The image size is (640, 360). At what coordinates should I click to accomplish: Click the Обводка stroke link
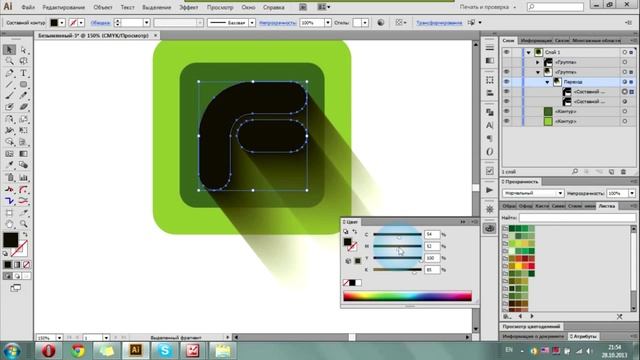point(100,23)
